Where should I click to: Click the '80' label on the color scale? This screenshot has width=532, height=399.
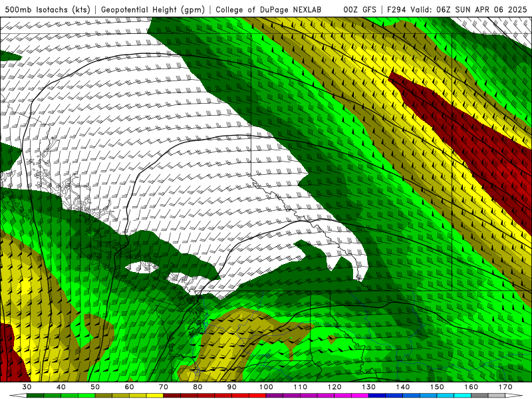point(198,387)
